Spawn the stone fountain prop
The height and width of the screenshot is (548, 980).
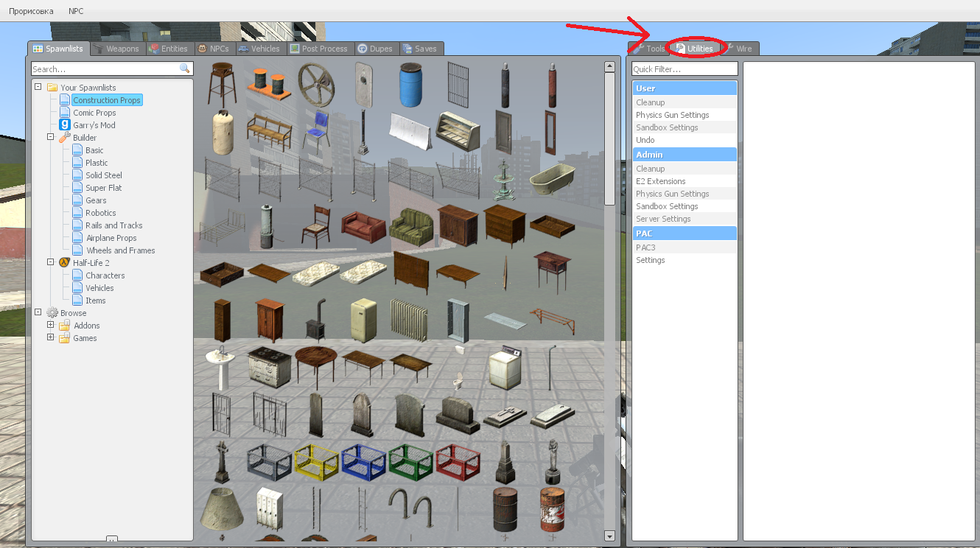504,179
